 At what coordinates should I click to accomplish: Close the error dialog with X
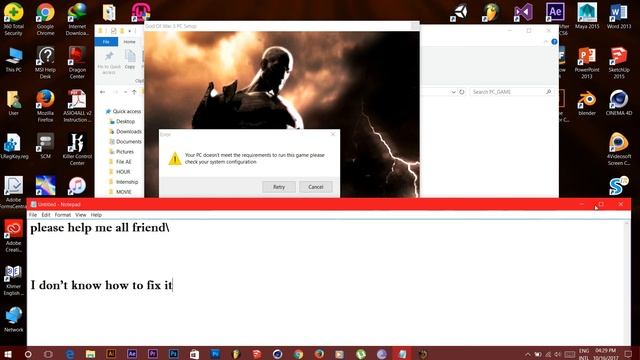[x=333, y=134]
